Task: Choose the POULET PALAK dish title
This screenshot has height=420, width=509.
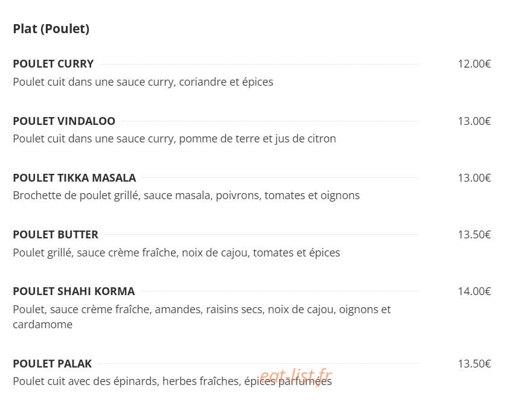Action: point(53,364)
